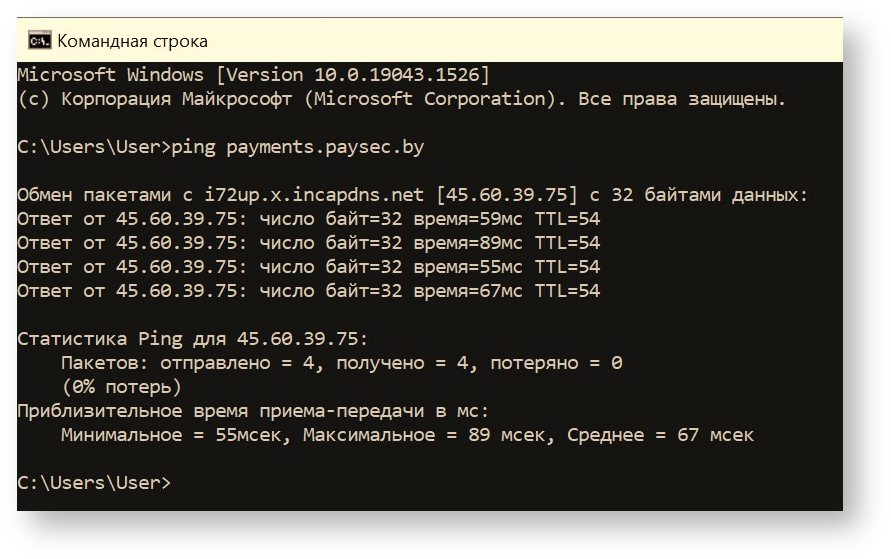Click the packets lost "потеряно = 0" text
891x559 pixels.
(556, 363)
